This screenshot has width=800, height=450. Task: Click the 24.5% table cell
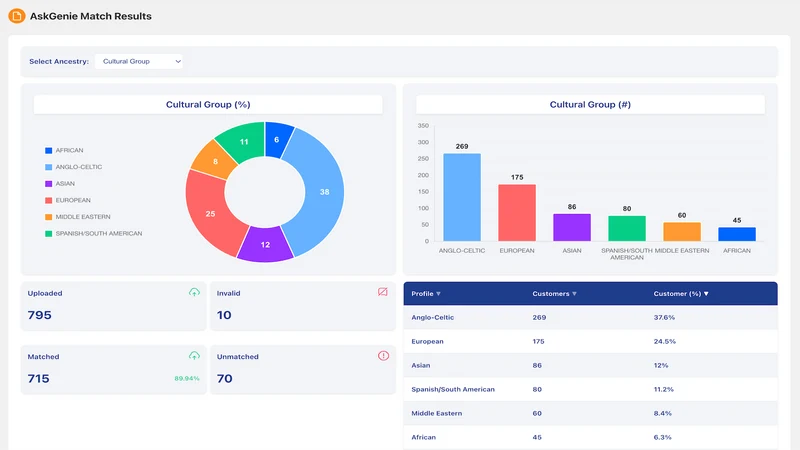665,341
